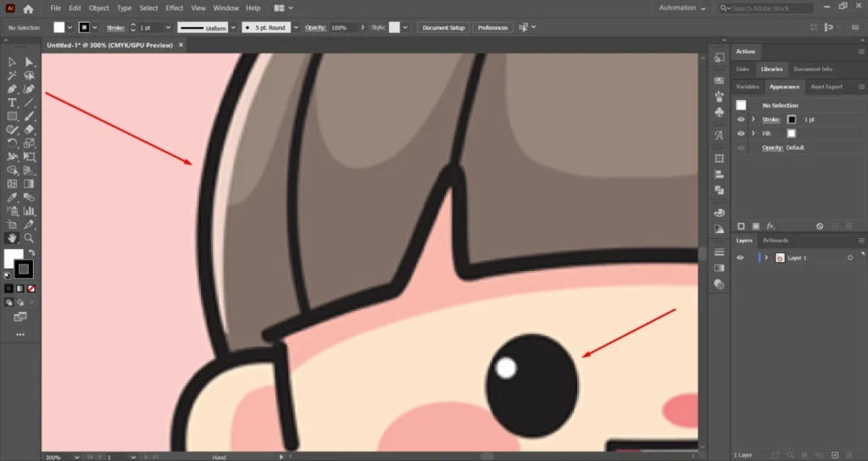Select the Lasso tool

coord(29,75)
